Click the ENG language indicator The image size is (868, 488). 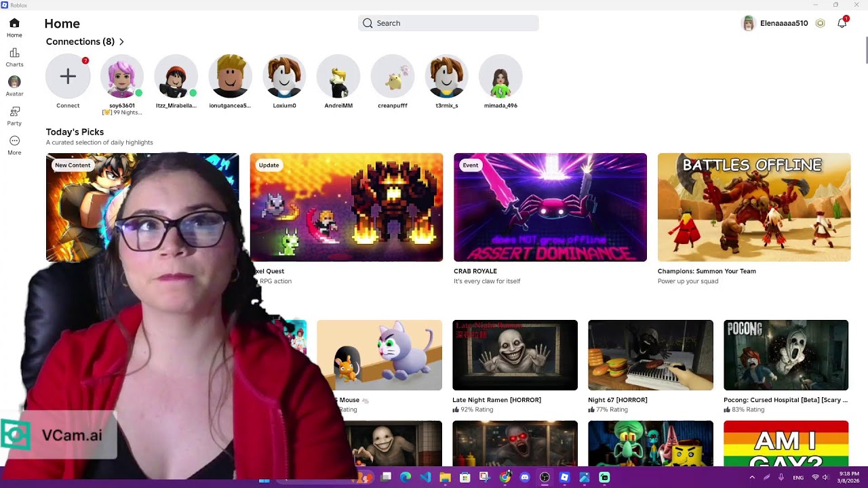pyautogui.click(x=798, y=477)
